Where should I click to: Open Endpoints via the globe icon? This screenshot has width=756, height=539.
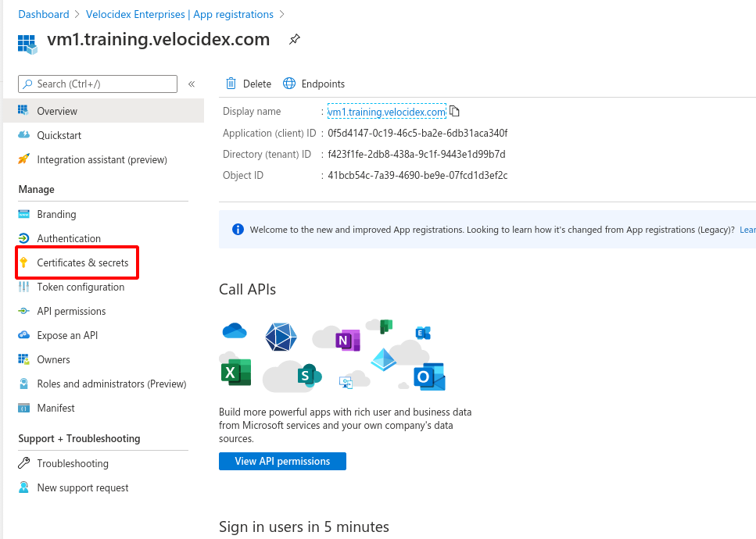[x=289, y=84]
